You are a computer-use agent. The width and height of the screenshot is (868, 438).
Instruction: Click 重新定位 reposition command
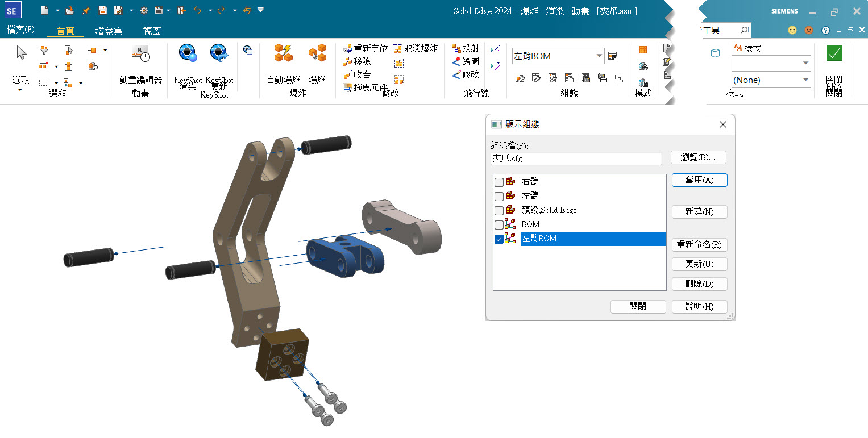point(366,49)
